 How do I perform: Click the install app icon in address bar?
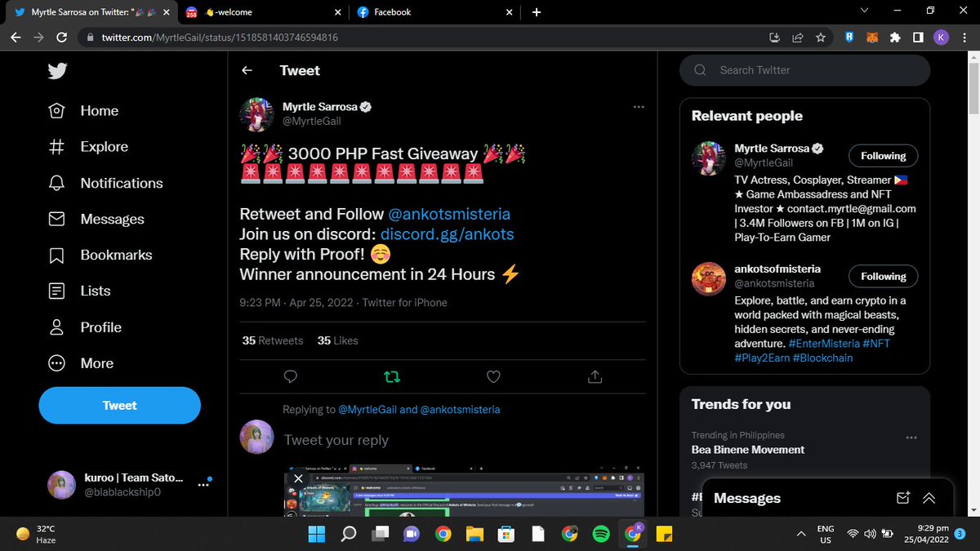point(775,38)
